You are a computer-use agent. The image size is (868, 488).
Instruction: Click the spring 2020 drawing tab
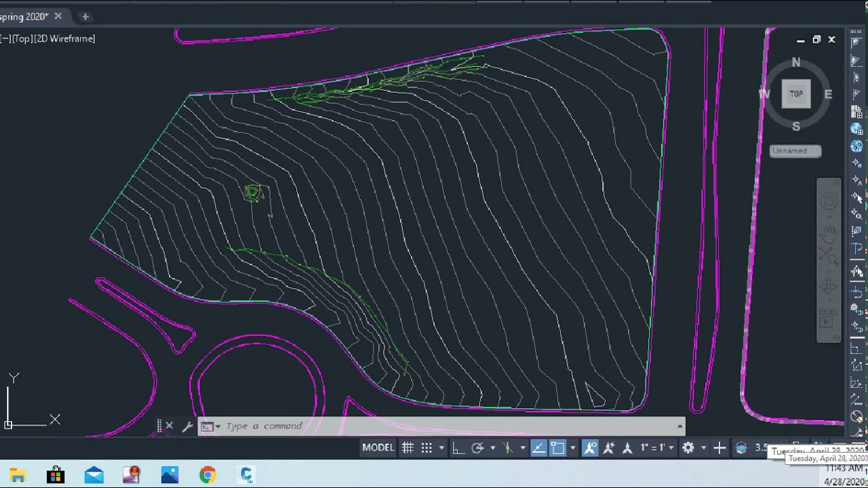coord(24,16)
